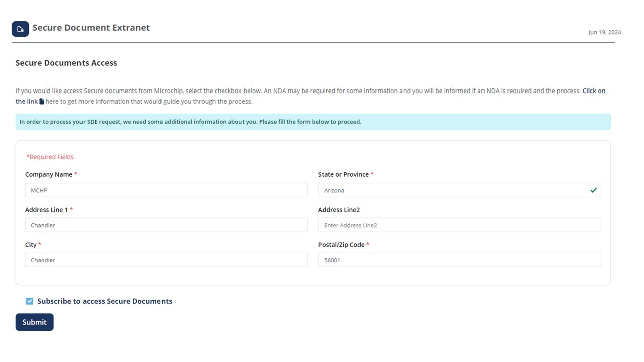Viewport: 644px width, 362px height.
Task: Click the Address Line 1 field showing Chandler
Action: (x=167, y=225)
